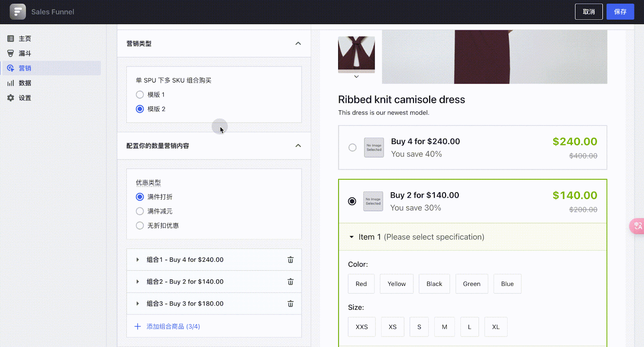The height and width of the screenshot is (347, 644).
Task: Open 营销 in the sidebar menu
Action: pyautogui.click(x=25, y=68)
